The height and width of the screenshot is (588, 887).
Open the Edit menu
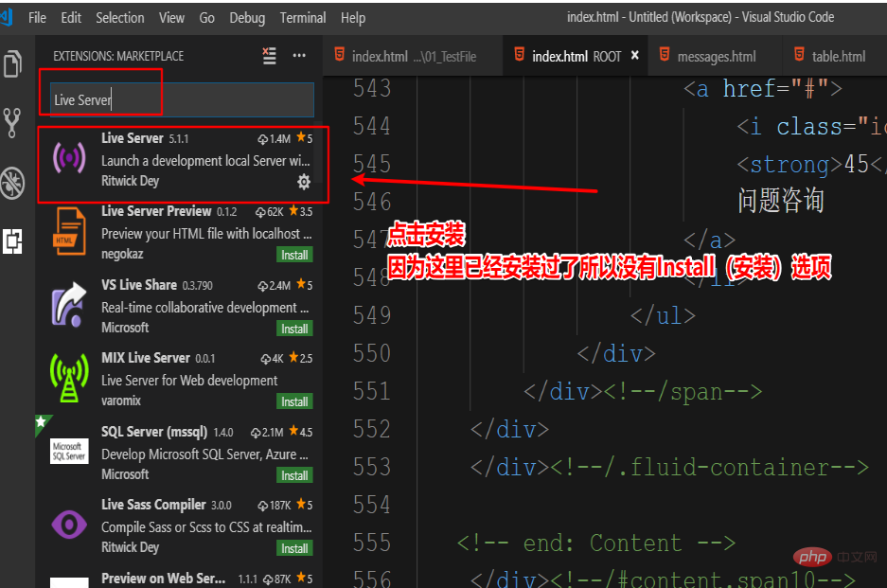[71, 18]
